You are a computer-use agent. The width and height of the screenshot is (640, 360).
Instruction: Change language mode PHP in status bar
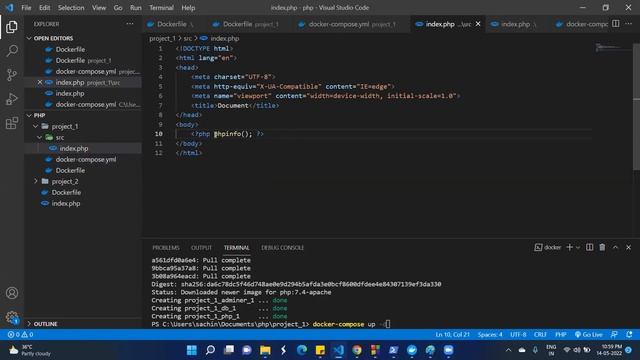560,335
